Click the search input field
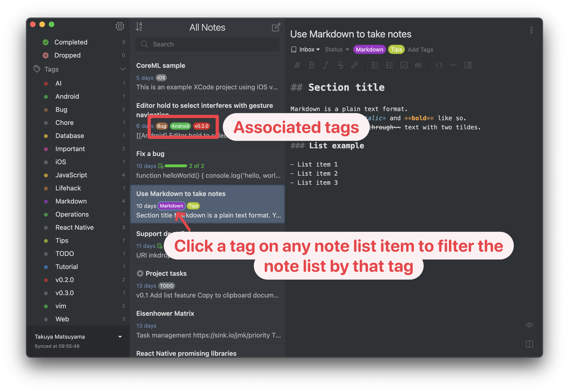The height and width of the screenshot is (392, 569). (x=207, y=44)
